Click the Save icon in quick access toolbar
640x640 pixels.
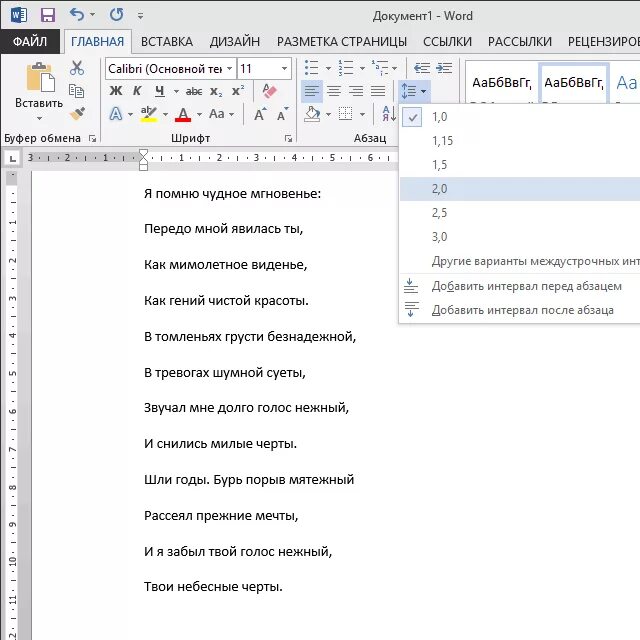[x=48, y=16]
